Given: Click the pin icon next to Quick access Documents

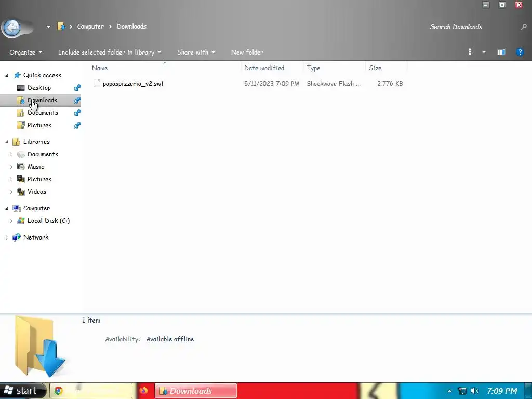Looking at the screenshot, I should tap(77, 113).
